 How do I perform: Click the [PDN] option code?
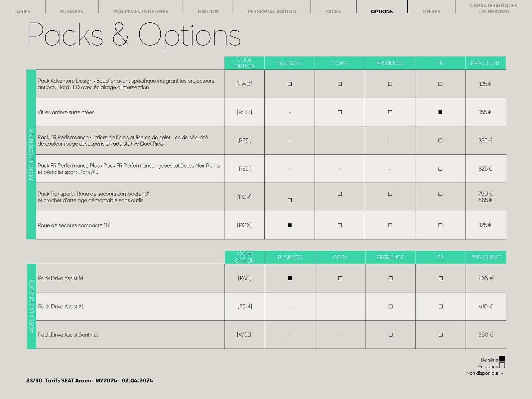tap(245, 306)
